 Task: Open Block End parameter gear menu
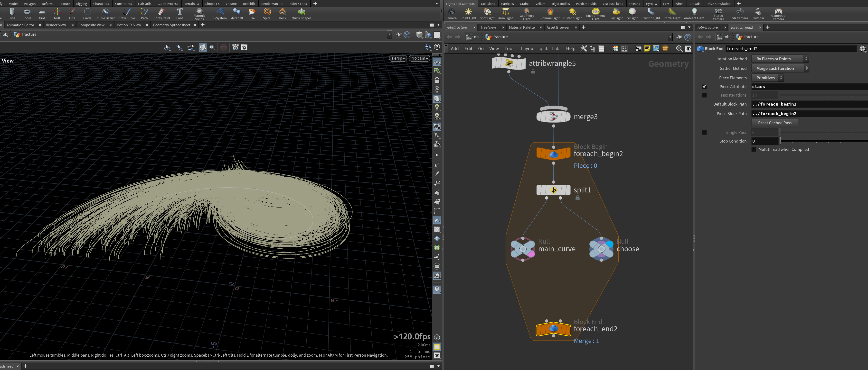click(862, 49)
